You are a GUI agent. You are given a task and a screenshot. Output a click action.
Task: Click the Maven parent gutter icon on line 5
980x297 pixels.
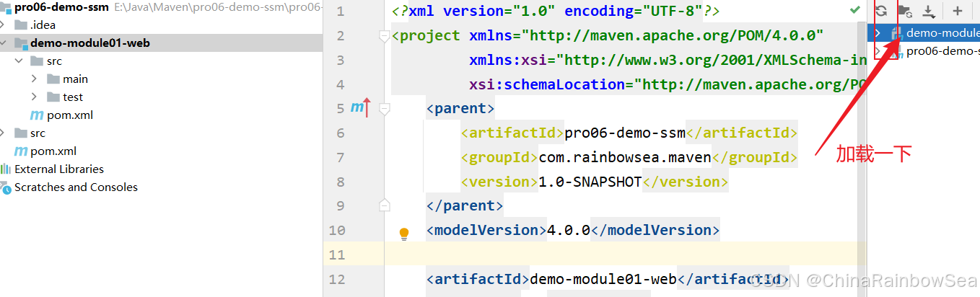[360, 108]
